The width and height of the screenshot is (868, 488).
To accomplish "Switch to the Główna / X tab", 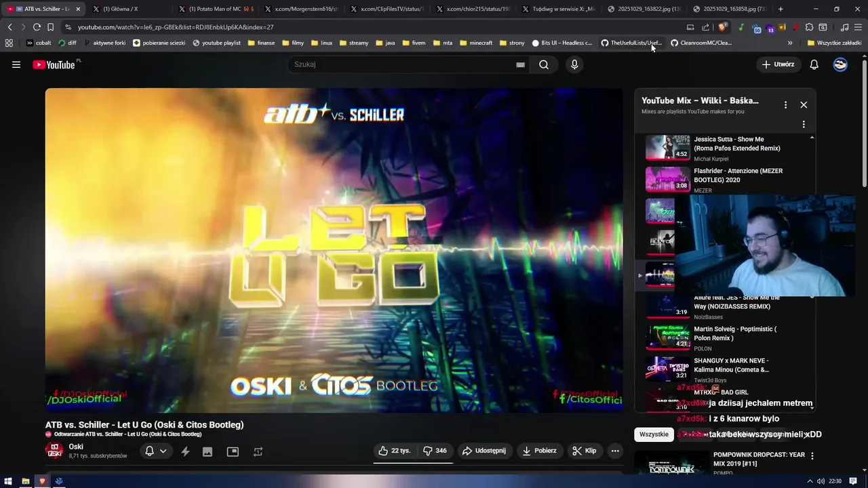I will [129, 9].
